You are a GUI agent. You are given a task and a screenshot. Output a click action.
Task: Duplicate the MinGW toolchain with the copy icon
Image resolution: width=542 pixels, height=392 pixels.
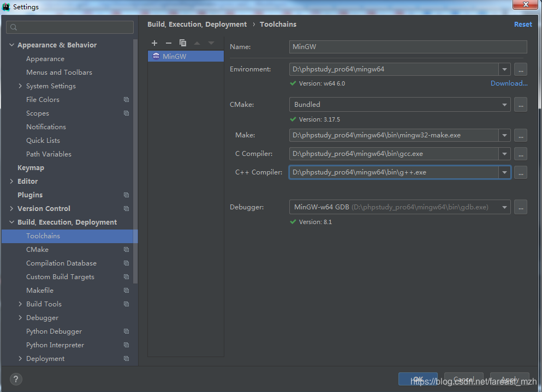[183, 43]
